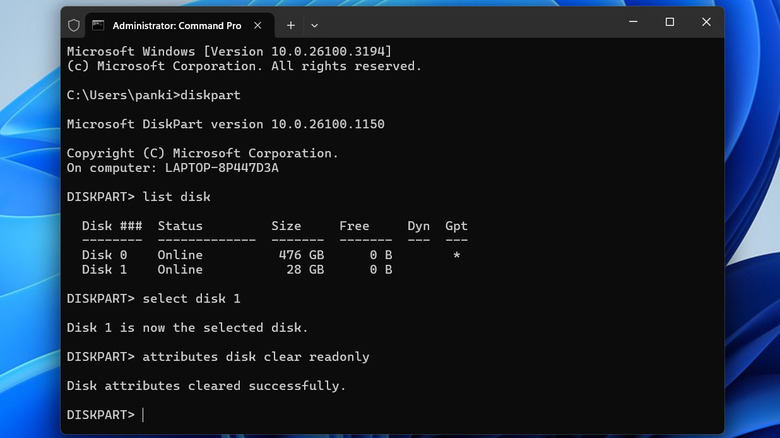Click 'Disk attributes cleared successfully.' message
The height and width of the screenshot is (438, 780).
click(206, 386)
